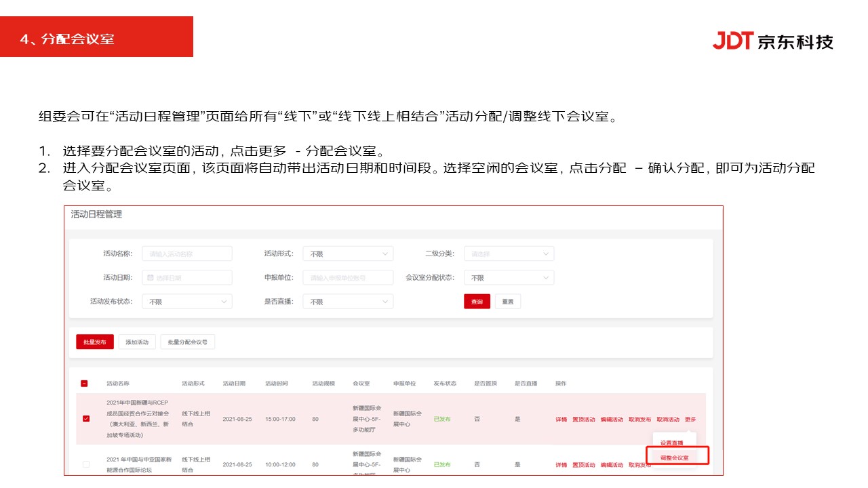Click the 重置 button

508,302
